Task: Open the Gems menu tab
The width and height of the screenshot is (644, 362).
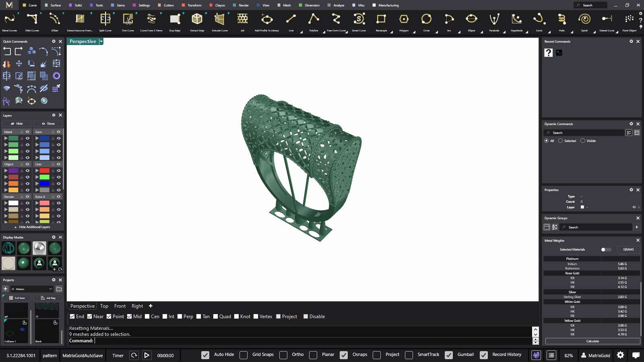Action: point(118,5)
